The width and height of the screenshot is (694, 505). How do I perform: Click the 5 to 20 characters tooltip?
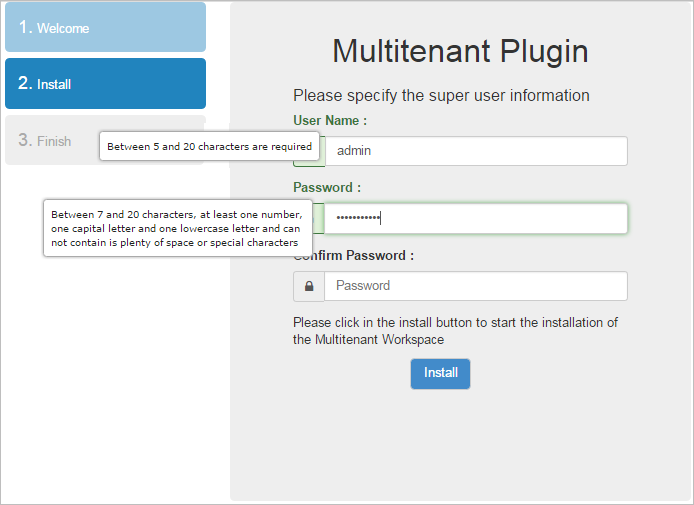pyautogui.click(x=210, y=147)
